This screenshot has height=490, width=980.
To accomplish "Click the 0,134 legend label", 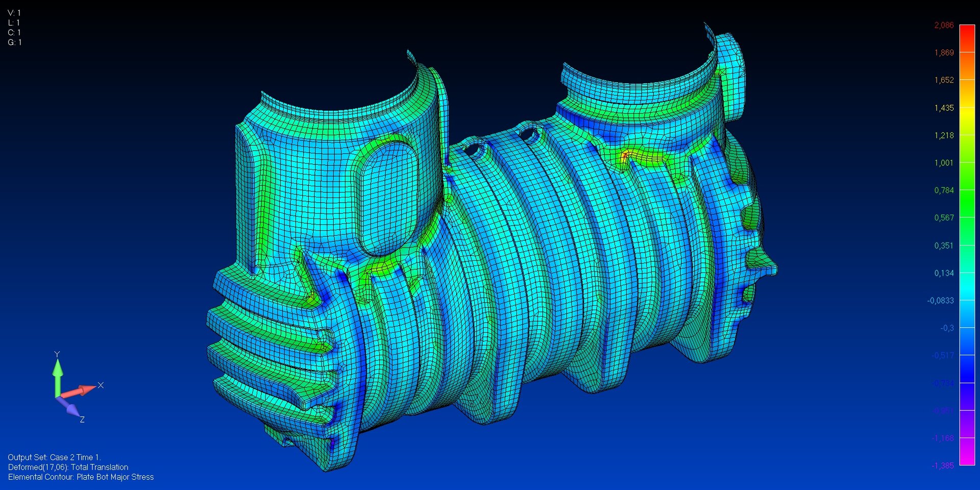I will (944, 273).
